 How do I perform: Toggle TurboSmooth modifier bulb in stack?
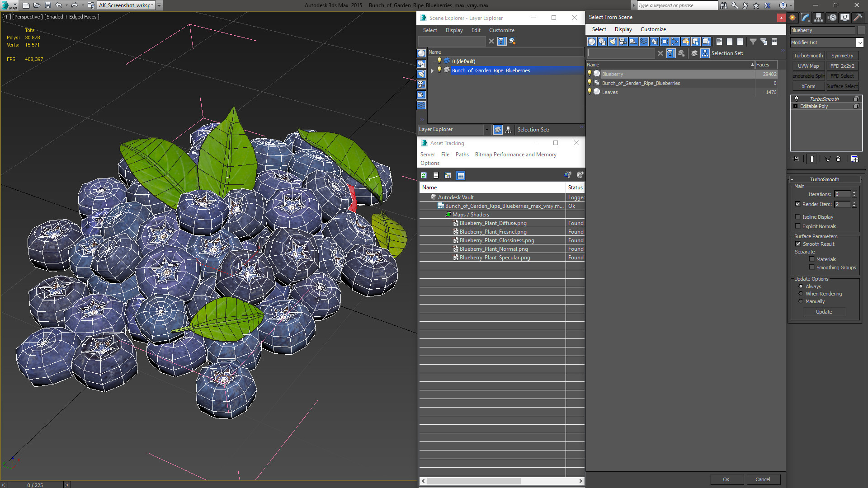tap(797, 99)
